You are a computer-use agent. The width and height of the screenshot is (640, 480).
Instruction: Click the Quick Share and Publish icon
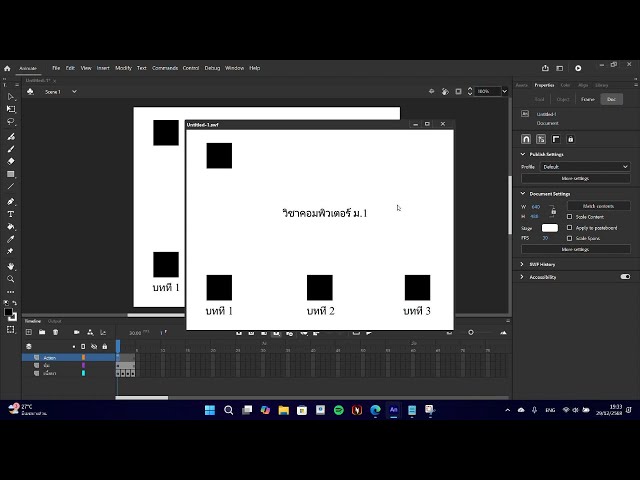tap(545, 68)
